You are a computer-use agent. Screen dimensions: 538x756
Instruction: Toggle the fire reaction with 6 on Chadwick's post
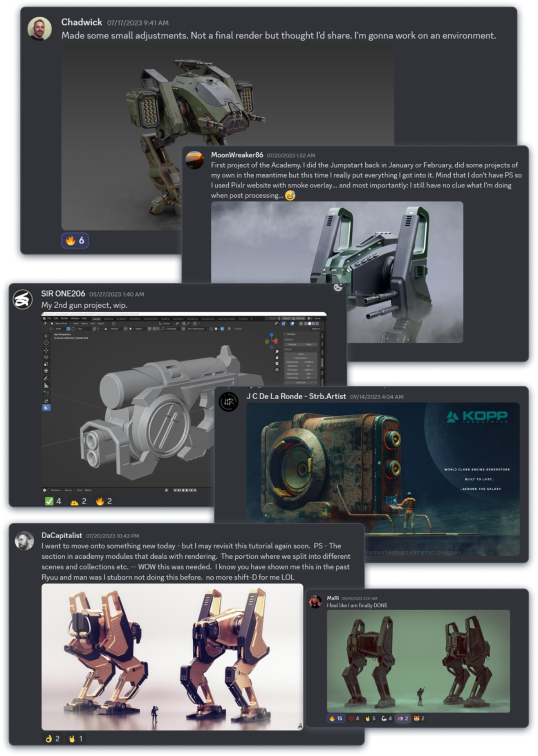click(75, 240)
